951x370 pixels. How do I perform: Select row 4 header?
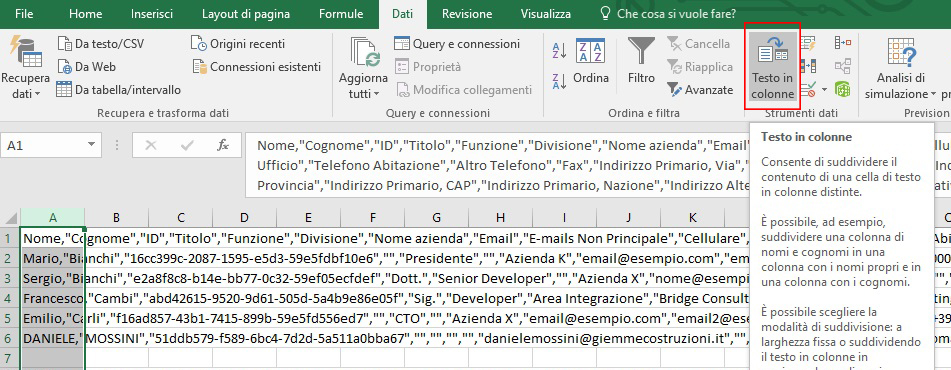click(x=10, y=298)
